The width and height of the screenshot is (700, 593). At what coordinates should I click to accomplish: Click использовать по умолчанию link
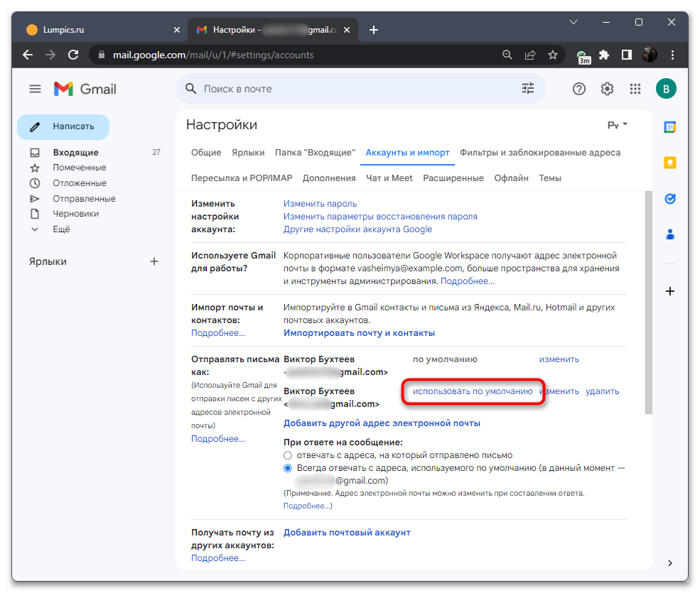pos(473,391)
